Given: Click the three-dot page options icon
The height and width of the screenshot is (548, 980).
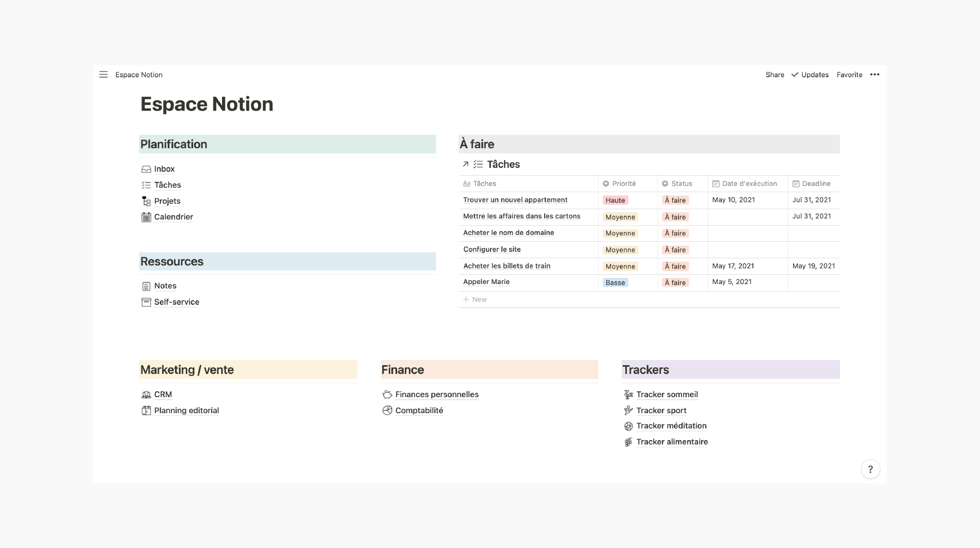Looking at the screenshot, I should pyautogui.click(x=874, y=74).
